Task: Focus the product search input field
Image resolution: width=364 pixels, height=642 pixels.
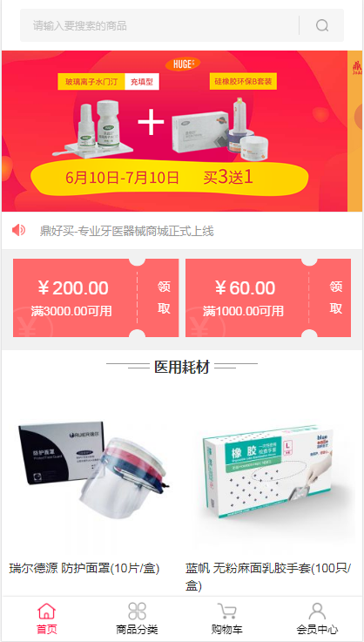Action: click(x=159, y=26)
